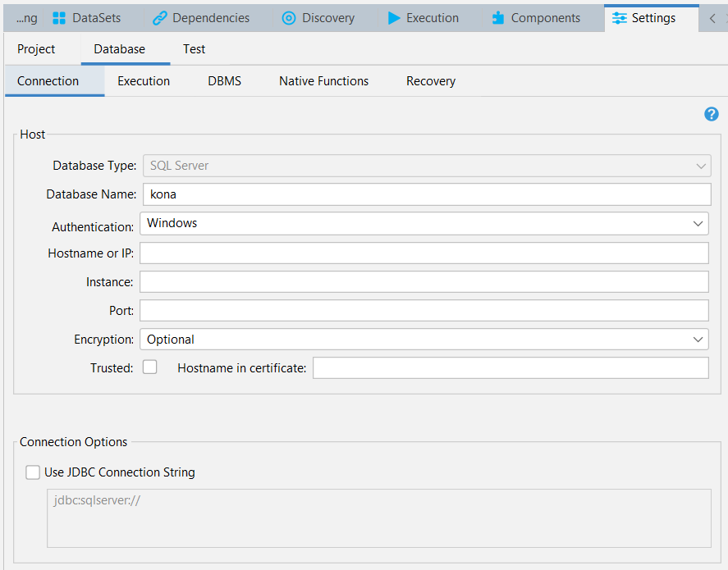Click the Dependencies chain link icon
This screenshot has height=570, width=728.
(160, 18)
